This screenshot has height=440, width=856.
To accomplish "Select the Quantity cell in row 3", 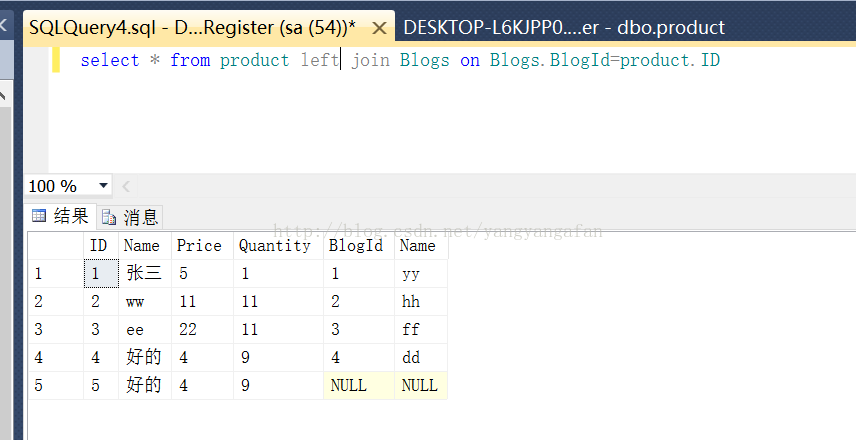I will coord(278,329).
